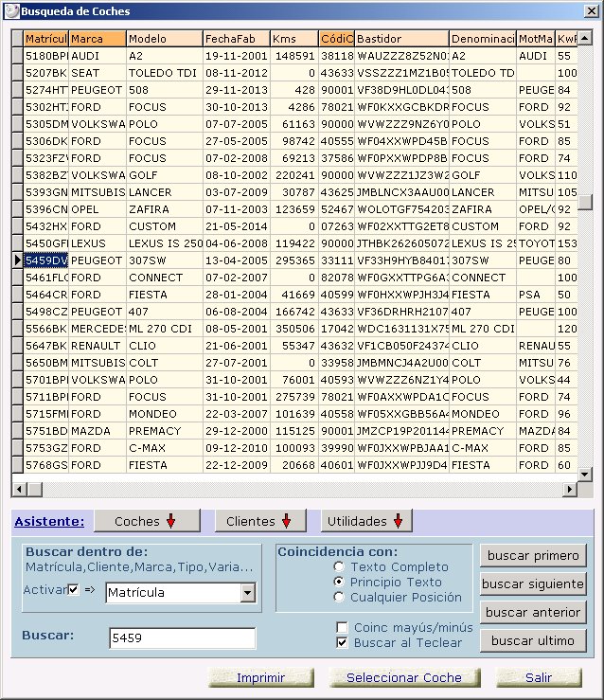Viewport: 604px width, 700px height.
Task: Select the Cualquier Posición radio option
Action: [339, 598]
